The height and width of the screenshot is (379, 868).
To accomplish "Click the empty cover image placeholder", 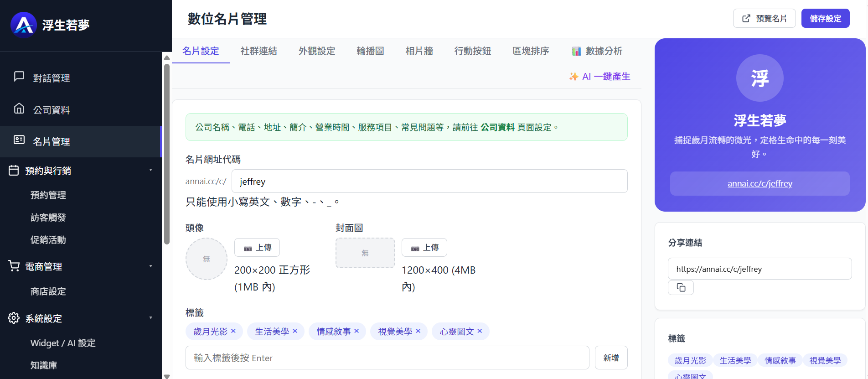I will point(365,253).
